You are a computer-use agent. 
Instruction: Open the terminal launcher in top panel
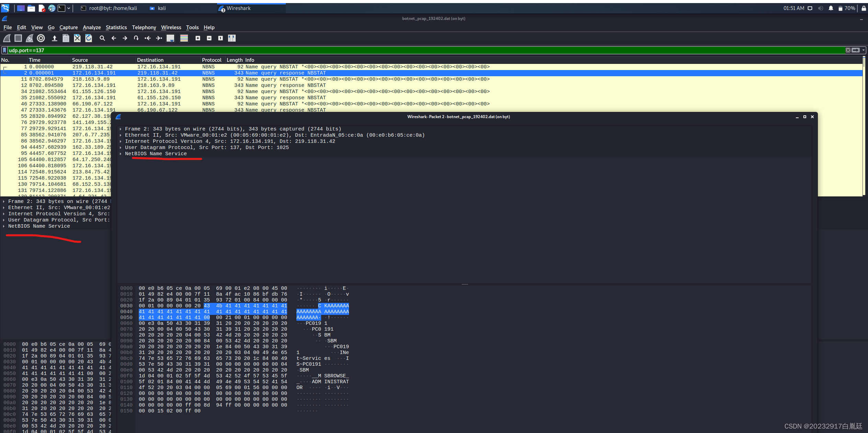pos(61,8)
